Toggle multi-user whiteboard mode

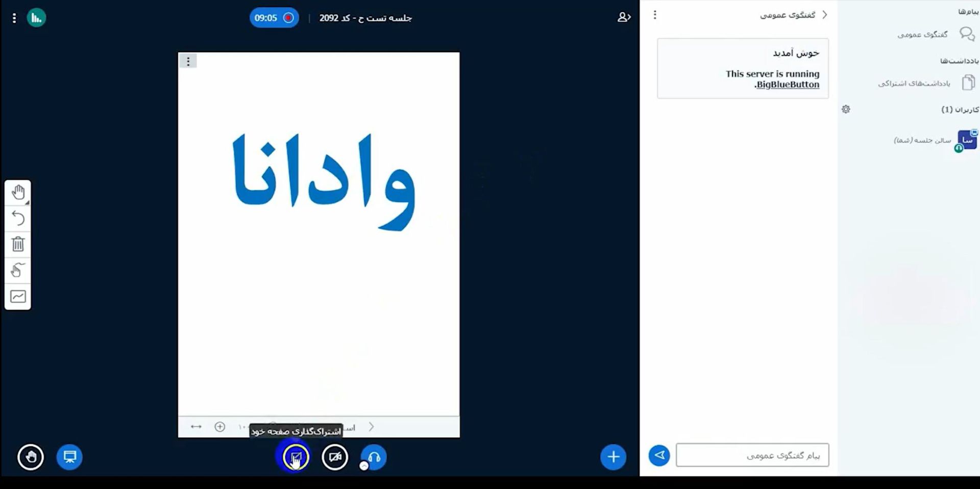coord(18,271)
